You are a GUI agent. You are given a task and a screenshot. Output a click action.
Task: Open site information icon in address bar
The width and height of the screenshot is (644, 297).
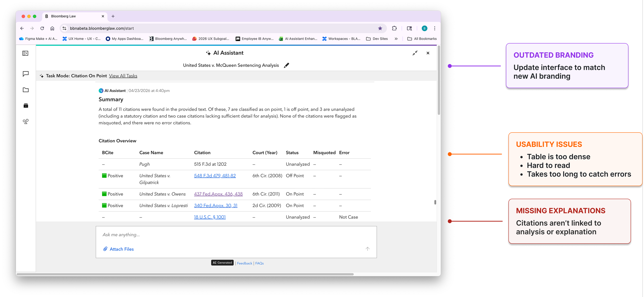pos(64,28)
